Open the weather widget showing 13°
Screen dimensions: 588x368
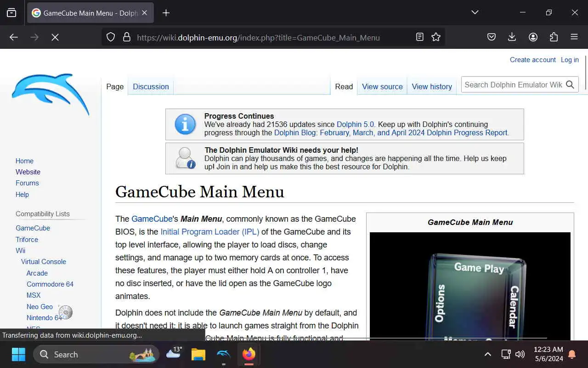(x=174, y=353)
